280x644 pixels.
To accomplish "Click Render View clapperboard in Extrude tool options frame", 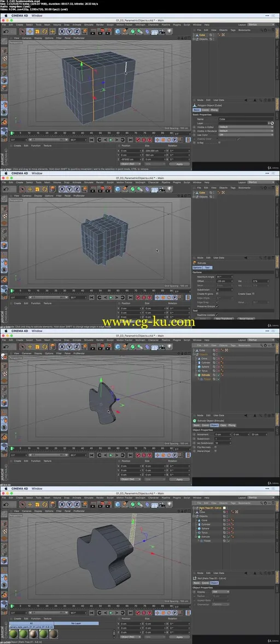I will coord(94,189).
